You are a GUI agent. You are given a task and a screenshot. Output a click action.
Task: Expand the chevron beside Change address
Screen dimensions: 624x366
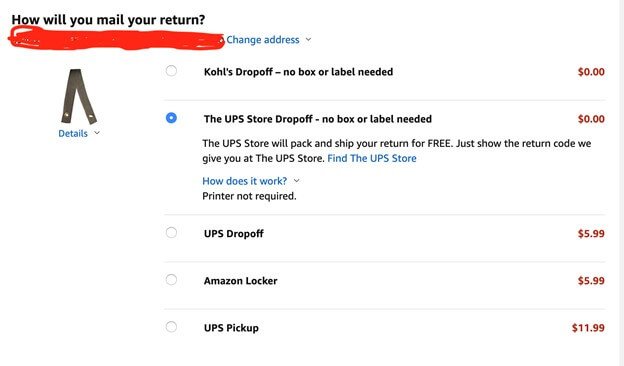[x=308, y=40]
